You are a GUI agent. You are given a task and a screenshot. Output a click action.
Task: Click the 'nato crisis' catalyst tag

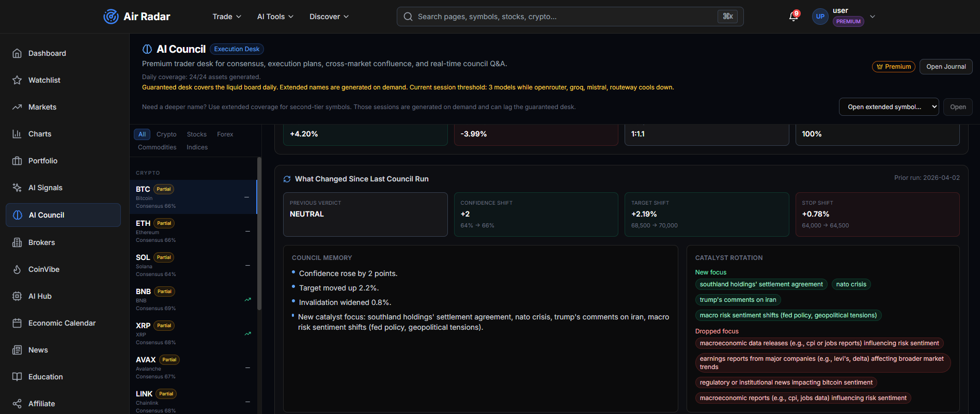(x=851, y=284)
